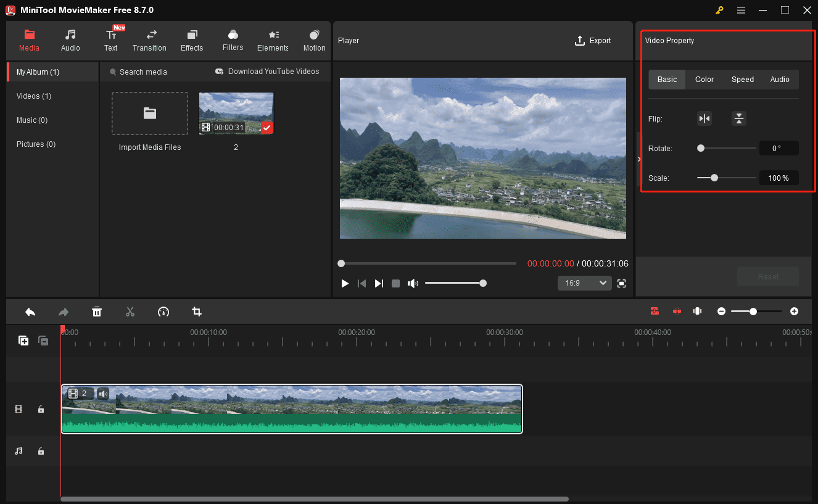Click the timeline horizontal scrollbar

tap(315, 499)
